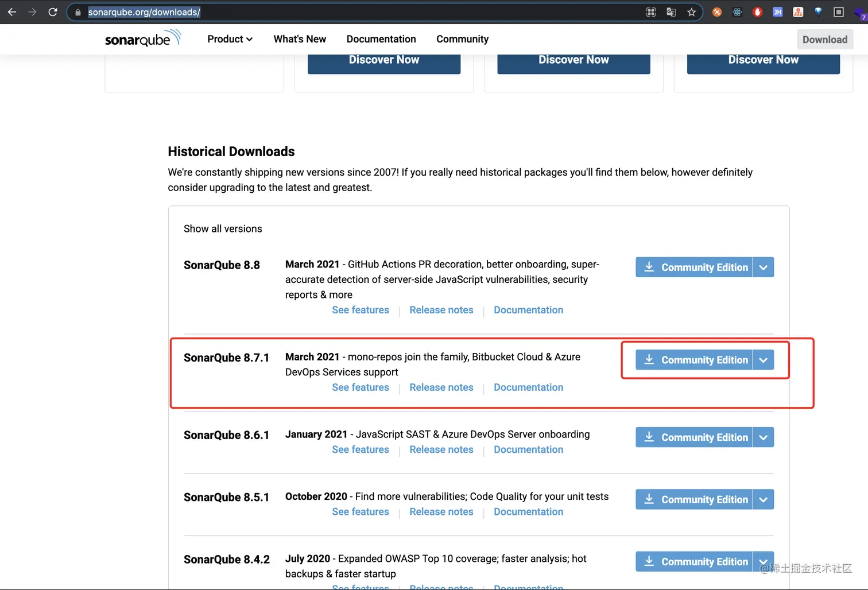Go back to the previous page

coord(11,12)
